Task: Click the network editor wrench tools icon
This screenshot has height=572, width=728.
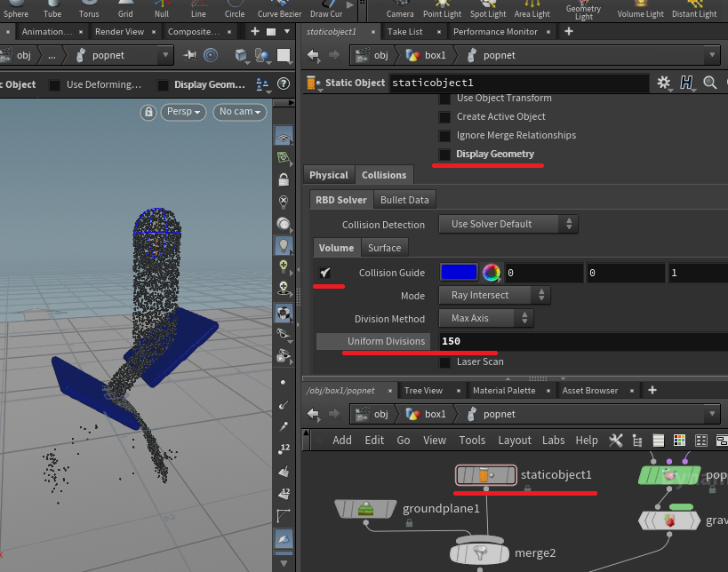Action: click(616, 441)
